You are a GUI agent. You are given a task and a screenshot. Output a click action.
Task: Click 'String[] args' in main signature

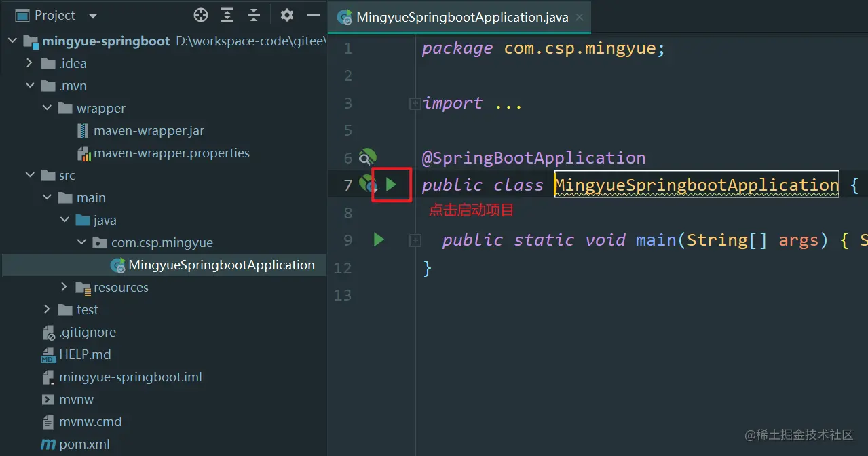pos(753,240)
